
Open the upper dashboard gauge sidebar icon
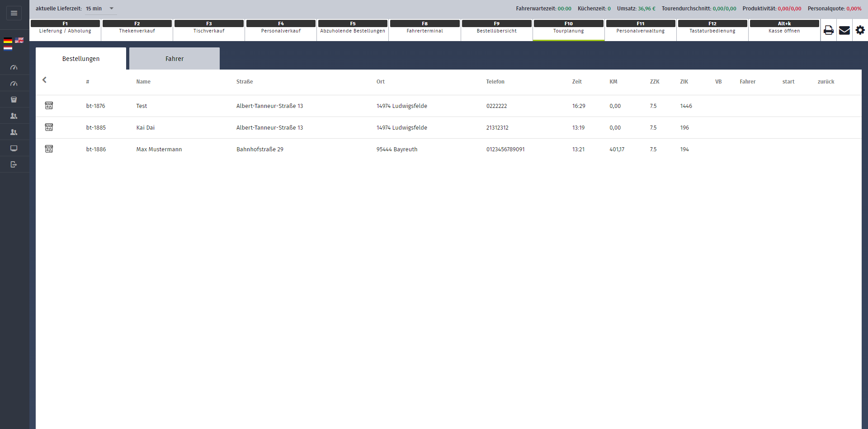point(14,67)
